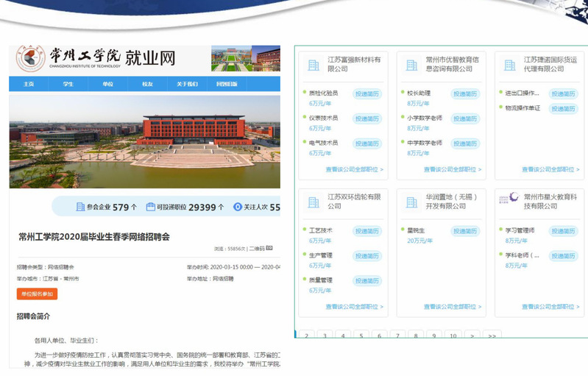The width and height of the screenshot is (588, 376).
Task: Apply to 工艺技术 with 投递简历
Action: (367, 231)
